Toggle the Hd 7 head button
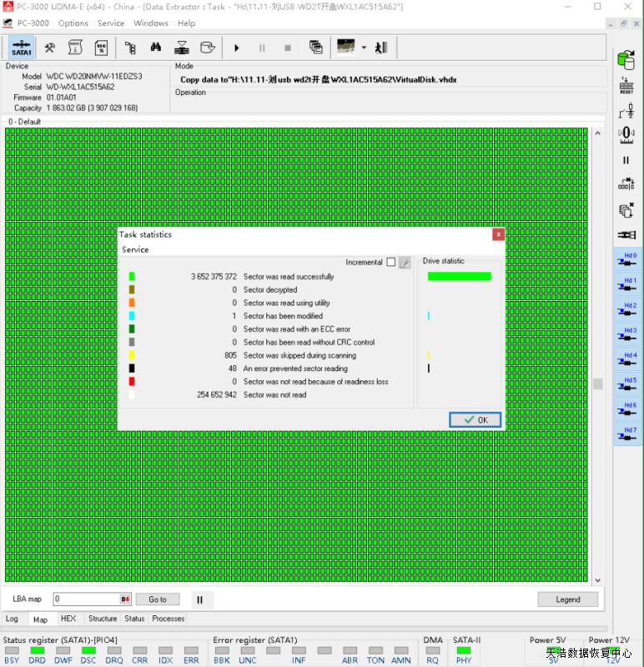 626,435
